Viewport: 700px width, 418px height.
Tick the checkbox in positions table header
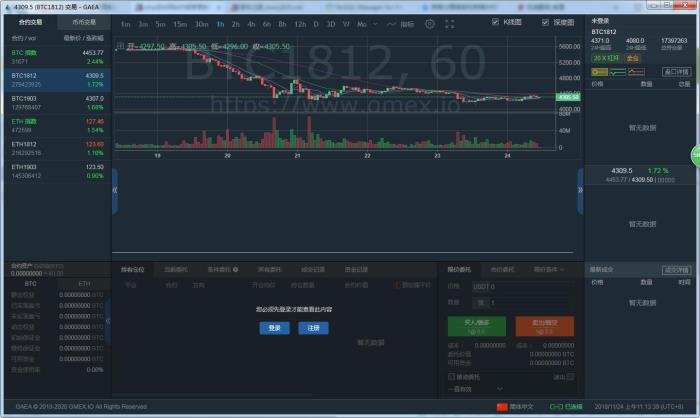pos(397,285)
